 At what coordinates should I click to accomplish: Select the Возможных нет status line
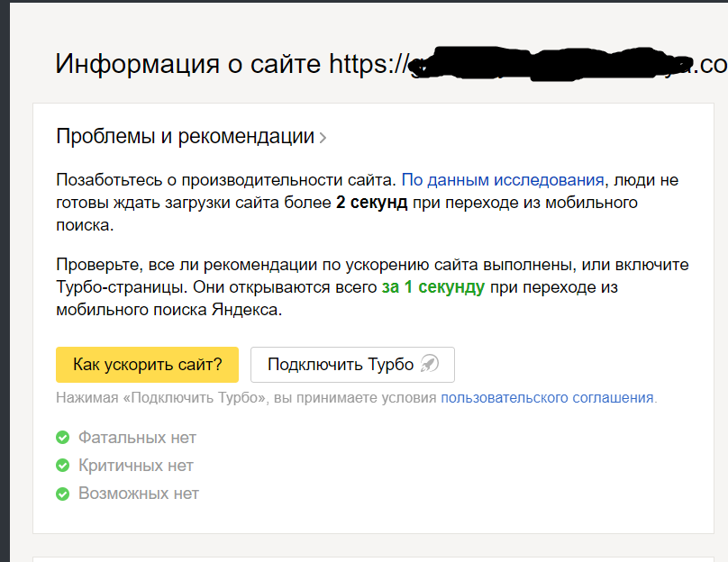point(138,494)
